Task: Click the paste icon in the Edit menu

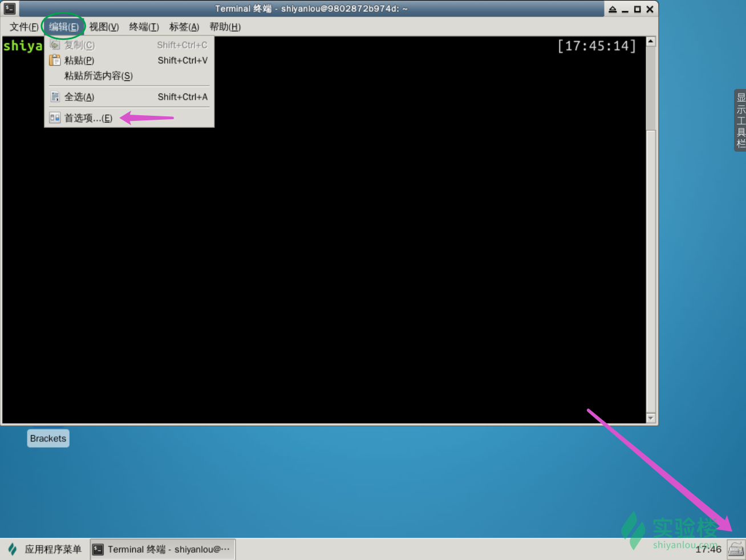Action: (55, 60)
